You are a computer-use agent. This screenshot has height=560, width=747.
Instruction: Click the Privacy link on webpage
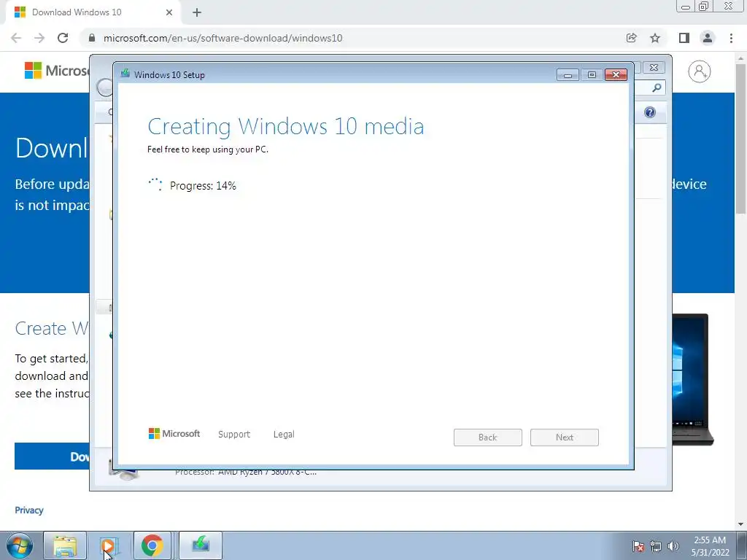point(29,510)
